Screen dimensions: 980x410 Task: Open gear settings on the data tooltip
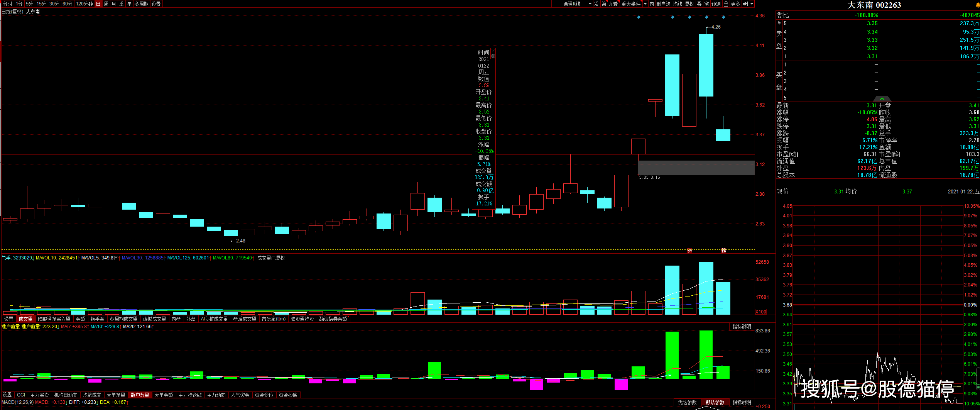coord(493,56)
